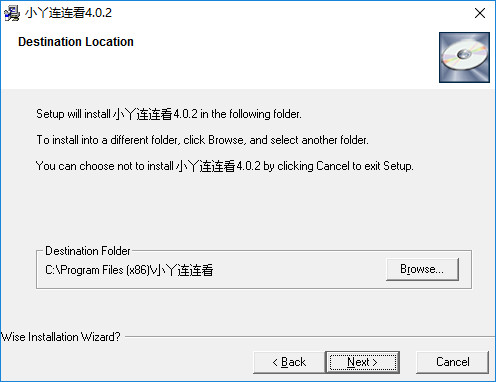Click the Destination Folder group label
Screen dimensions: 496x382
tap(88, 251)
